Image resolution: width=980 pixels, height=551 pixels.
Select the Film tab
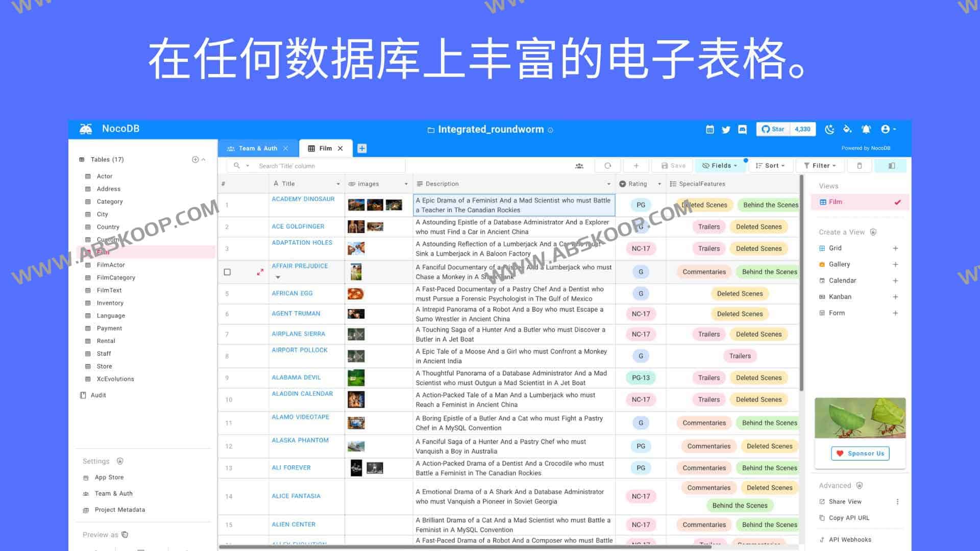325,148
